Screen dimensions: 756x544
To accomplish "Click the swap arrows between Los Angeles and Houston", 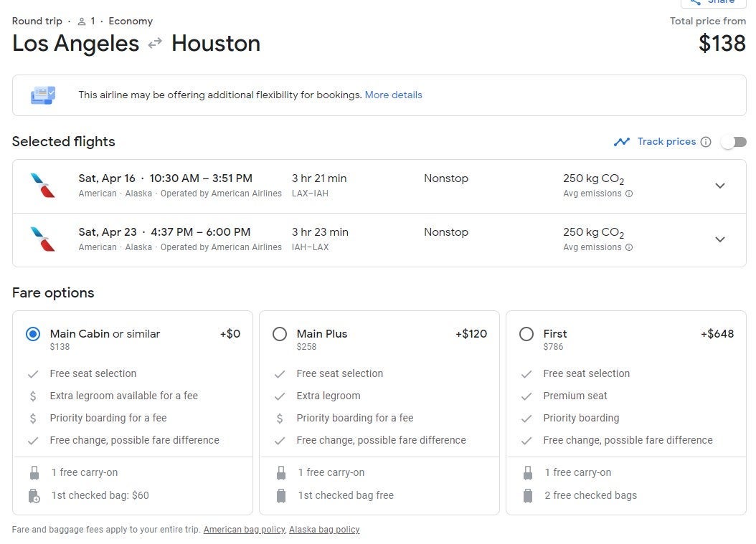I will click(155, 44).
